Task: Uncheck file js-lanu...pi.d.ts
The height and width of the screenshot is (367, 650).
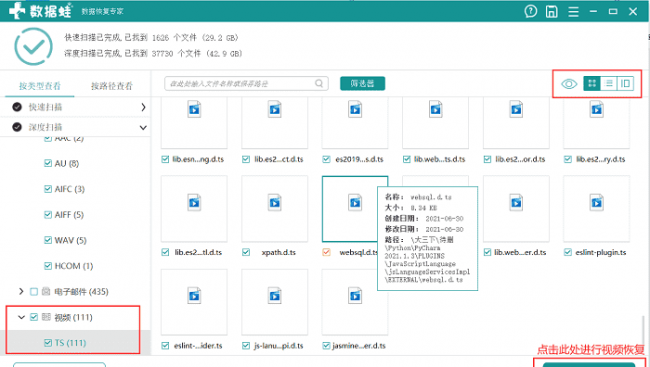Action: [246, 345]
